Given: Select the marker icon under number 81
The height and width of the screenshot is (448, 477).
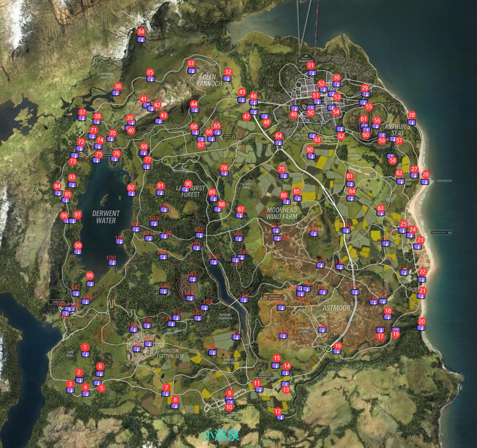Looking at the screenshot, I should 350,184.
